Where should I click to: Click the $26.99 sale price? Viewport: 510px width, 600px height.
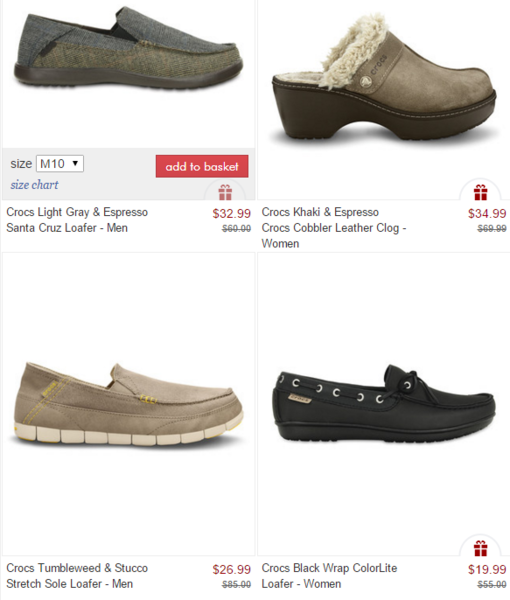tap(231, 569)
